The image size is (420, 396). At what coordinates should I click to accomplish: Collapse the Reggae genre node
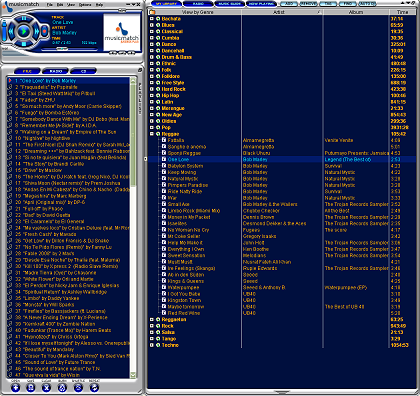coord(152,134)
